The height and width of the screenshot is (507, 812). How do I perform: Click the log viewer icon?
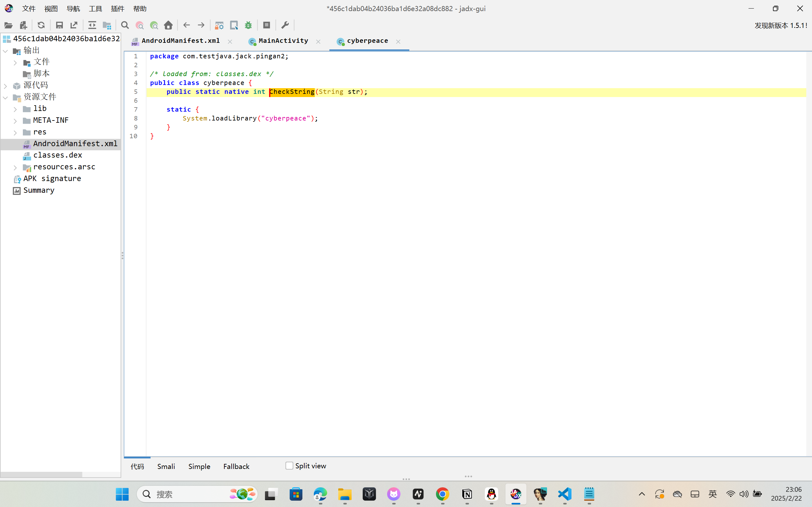267,25
